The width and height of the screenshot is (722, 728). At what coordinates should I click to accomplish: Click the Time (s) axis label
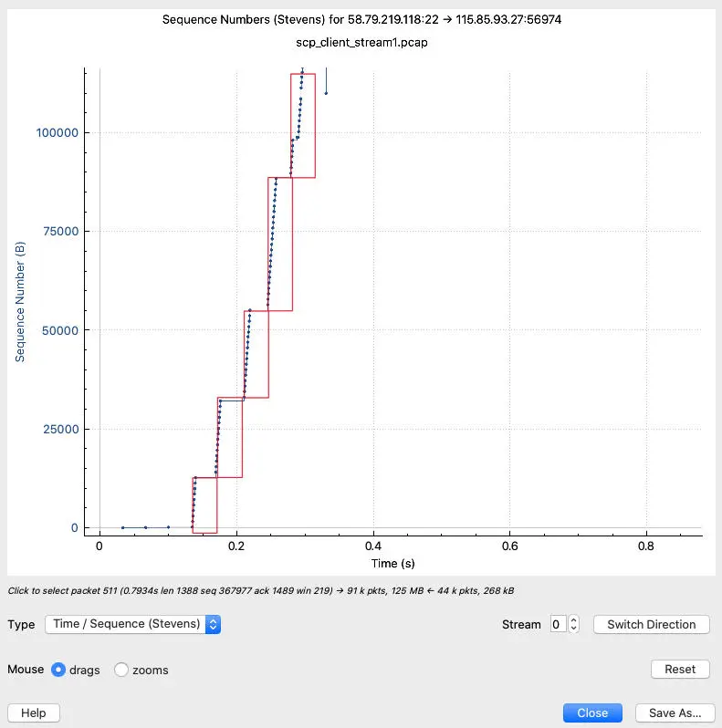click(392, 563)
